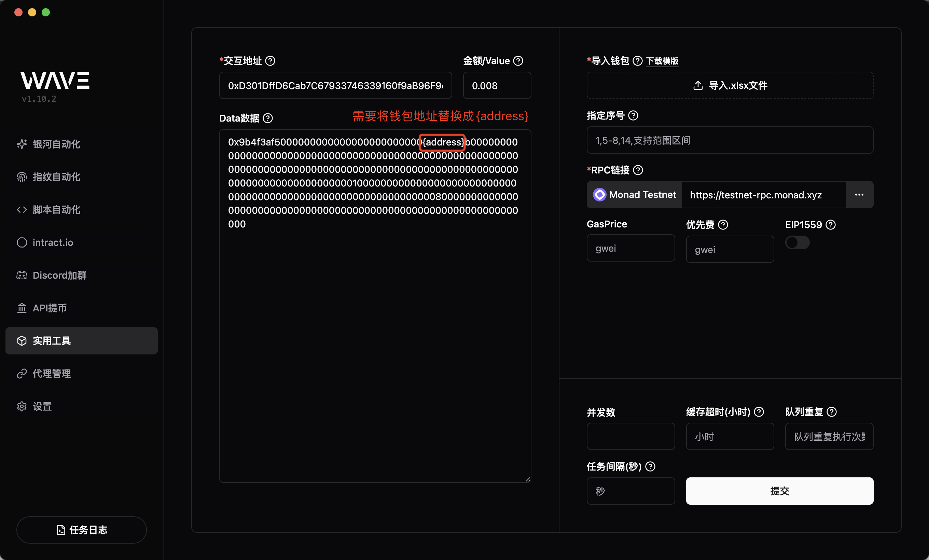Click help icon beside 导入钱包 label
Viewport: 929px width, 560px height.
pyautogui.click(x=637, y=61)
